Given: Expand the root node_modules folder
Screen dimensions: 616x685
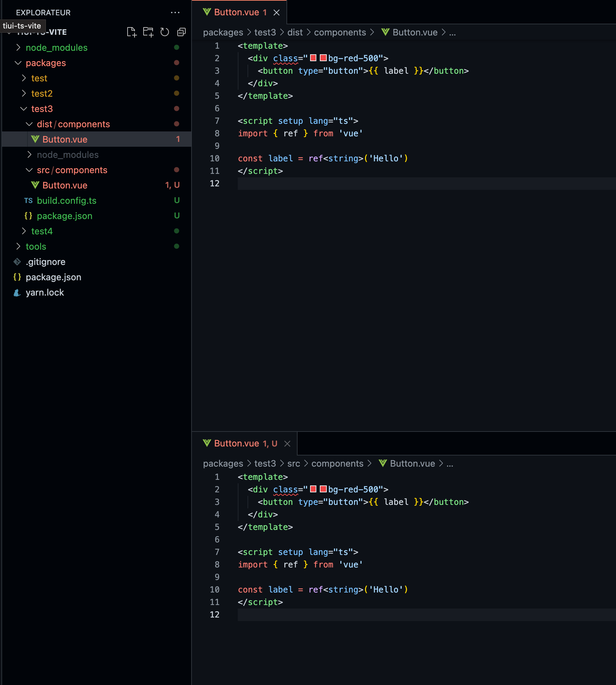Looking at the screenshot, I should tap(97, 48).
